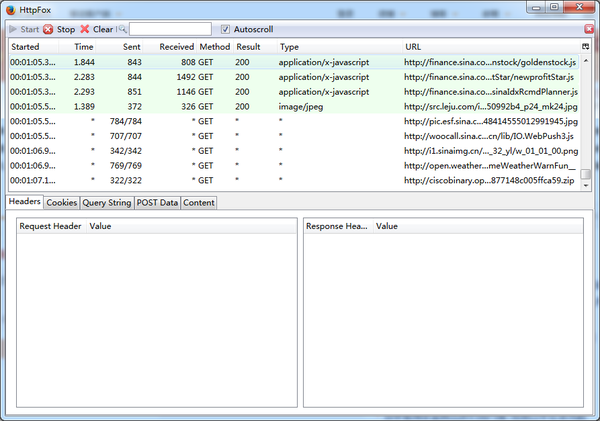Open the Content tab
Viewport: 600px width, 421px height.
click(x=198, y=203)
